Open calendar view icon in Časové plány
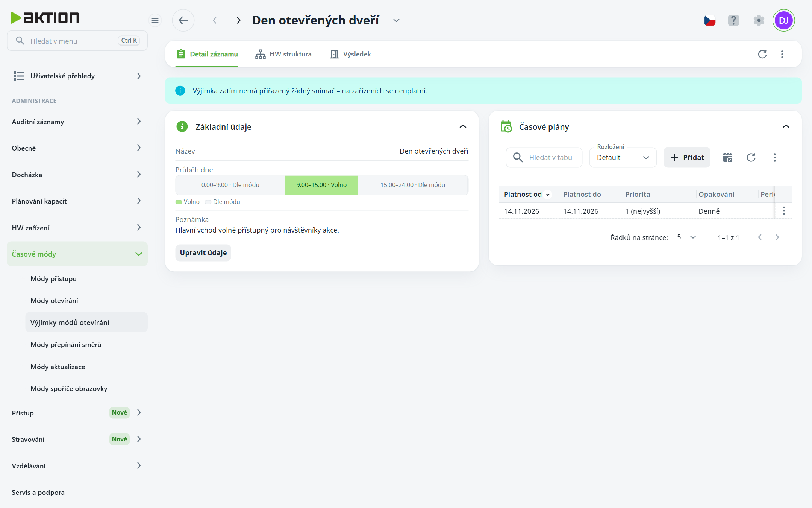The image size is (812, 508). 727,157
